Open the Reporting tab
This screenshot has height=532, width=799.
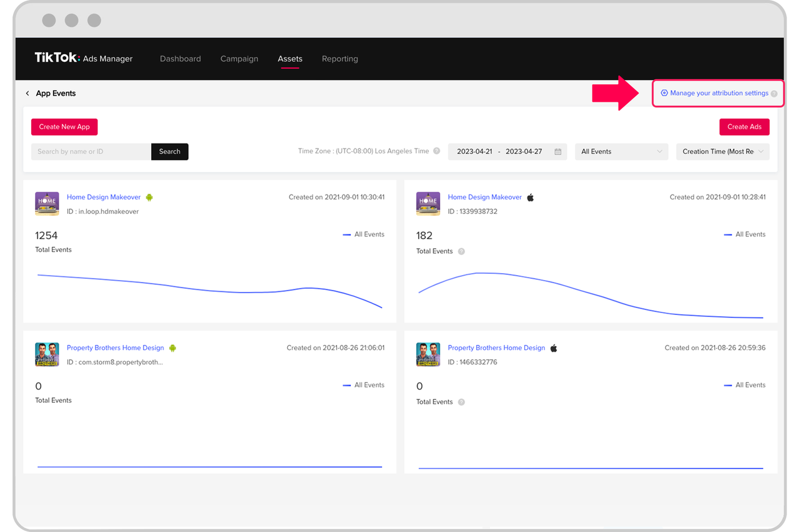[340, 59]
